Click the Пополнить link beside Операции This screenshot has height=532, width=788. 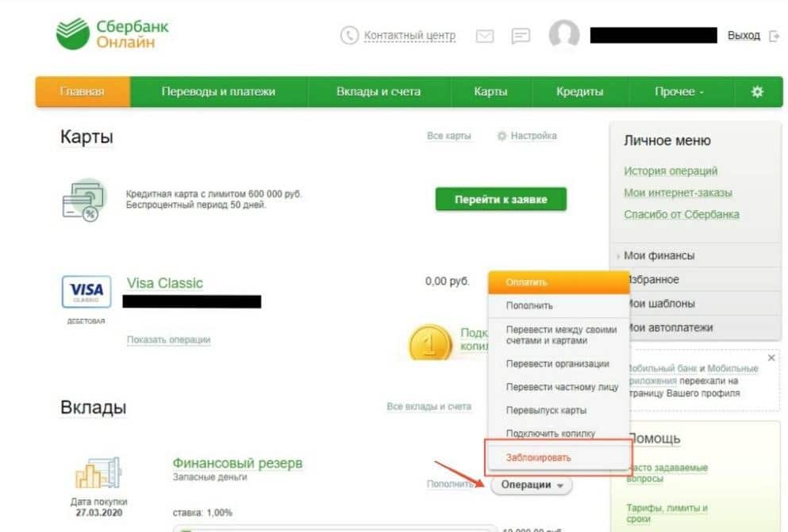pos(450,484)
